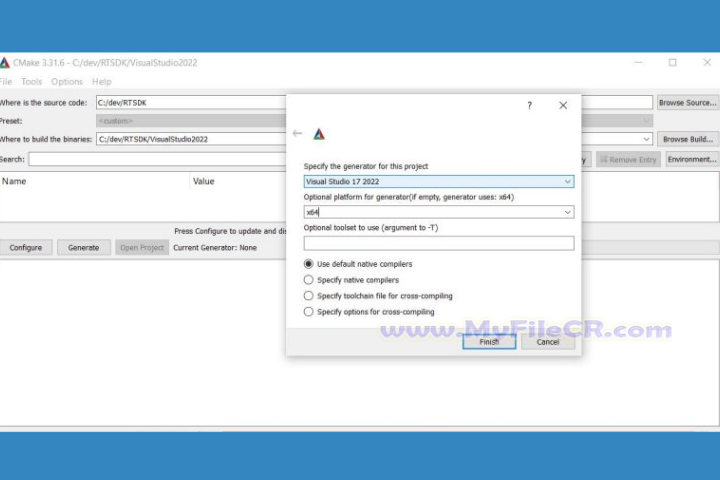Open the Tools menu
Viewport: 720px width, 480px height.
[31, 82]
